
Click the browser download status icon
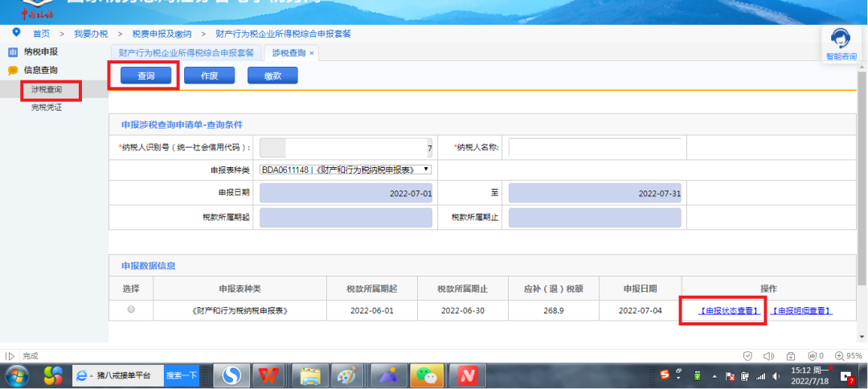791,356
